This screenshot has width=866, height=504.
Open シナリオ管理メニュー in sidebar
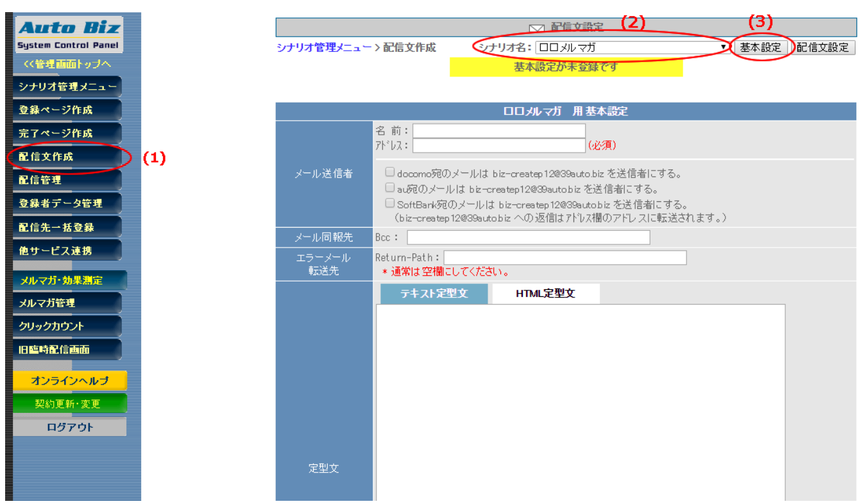67,87
